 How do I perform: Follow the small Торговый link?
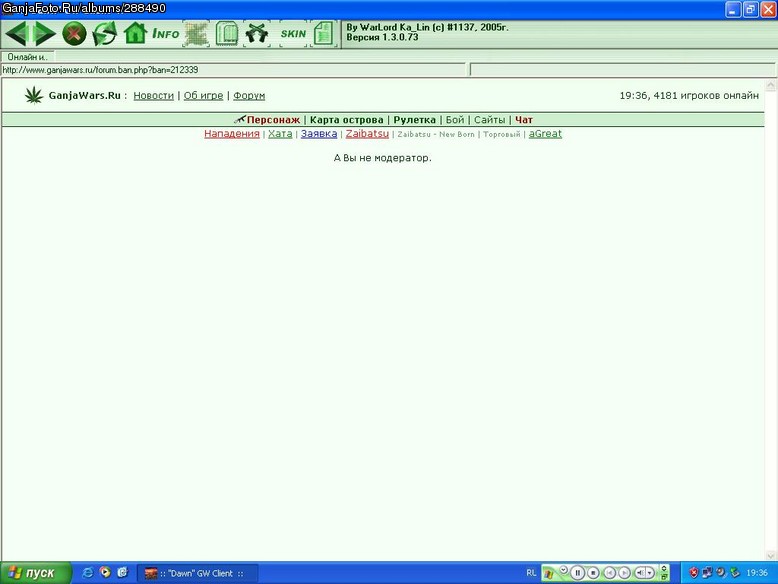click(x=502, y=134)
